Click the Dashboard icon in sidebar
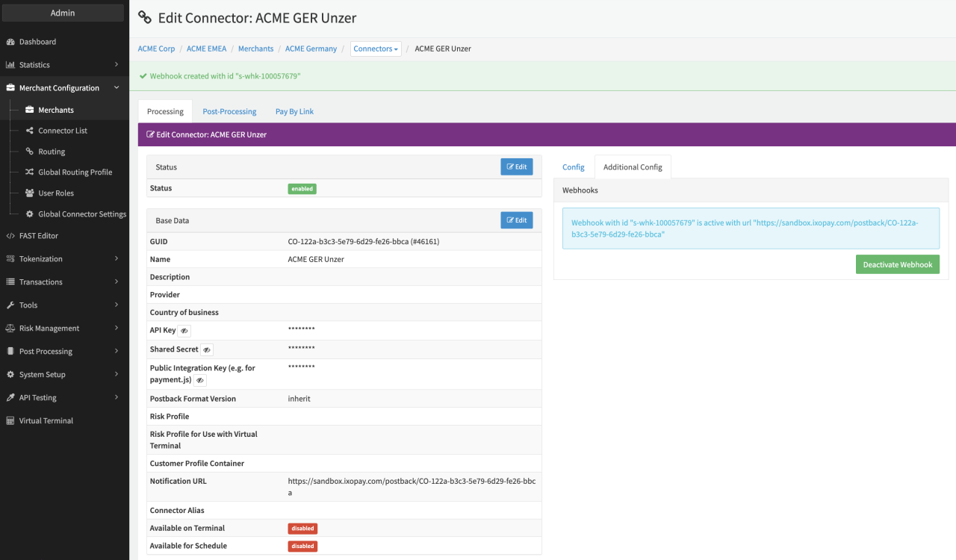 [x=10, y=42]
